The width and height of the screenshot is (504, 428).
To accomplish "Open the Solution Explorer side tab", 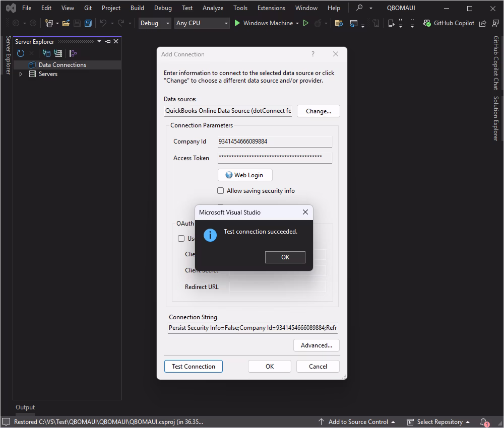I will 496,118.
